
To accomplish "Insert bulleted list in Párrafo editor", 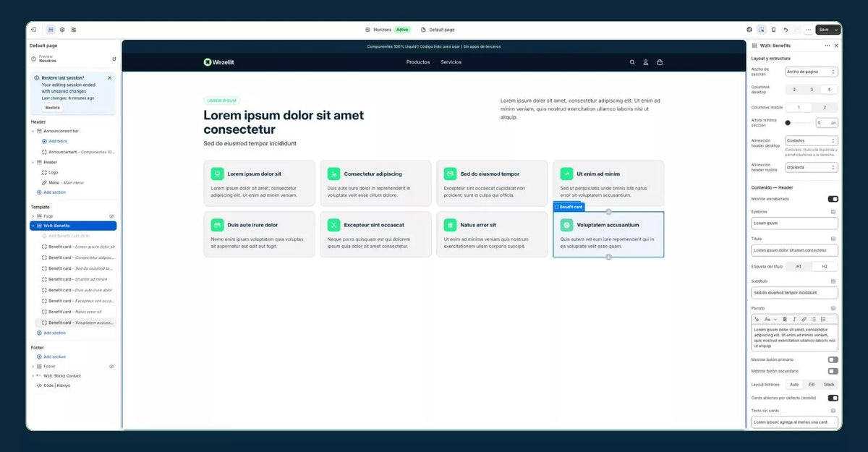I will tap(813, 319).
